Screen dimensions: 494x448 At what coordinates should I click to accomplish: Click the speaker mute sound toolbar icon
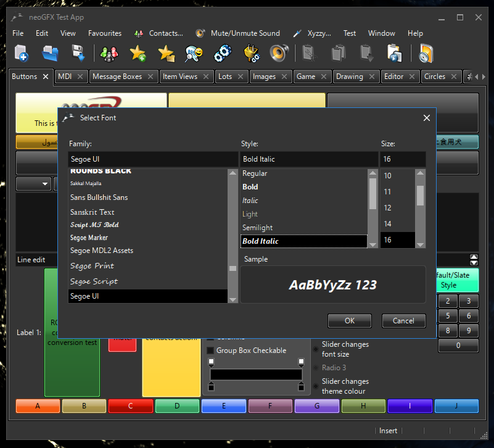pyautogui.click(x=279, y=54)
